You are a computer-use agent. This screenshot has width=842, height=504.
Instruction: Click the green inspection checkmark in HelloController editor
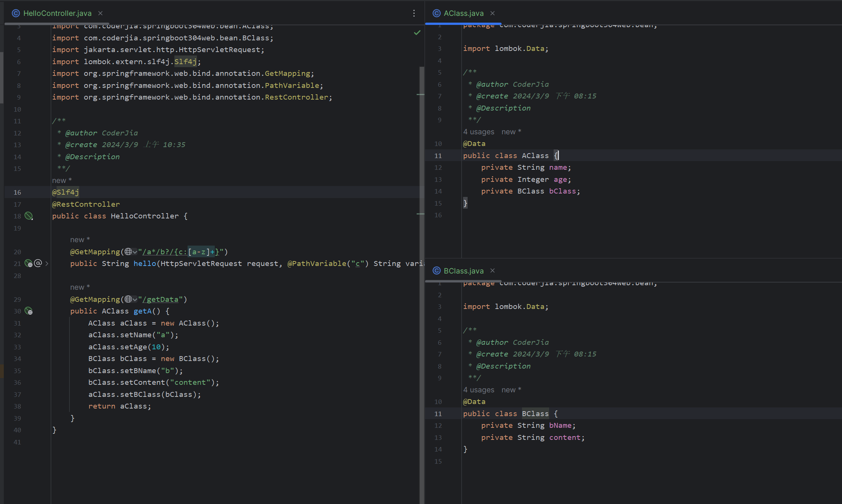tap(417, 32)
